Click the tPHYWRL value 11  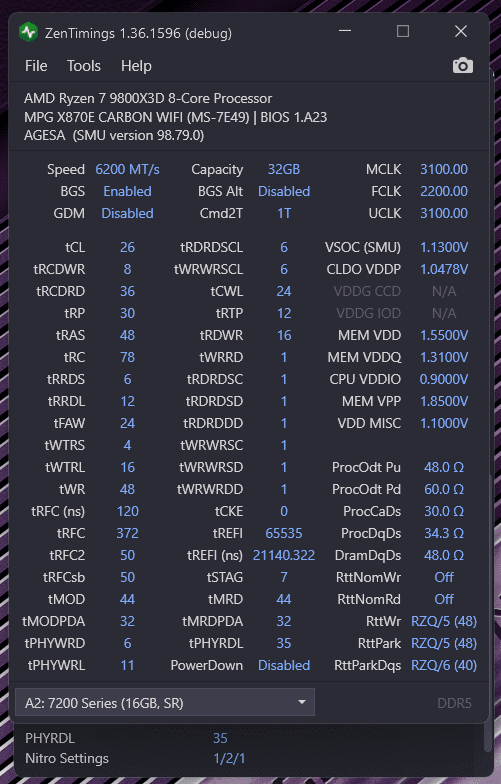click(128, 666)
